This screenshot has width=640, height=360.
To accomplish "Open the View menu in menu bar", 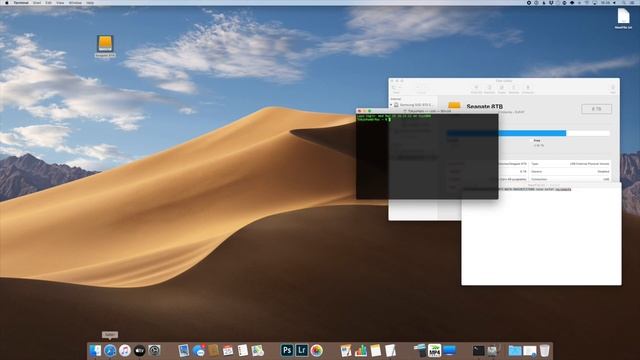I will coord(60,3).
